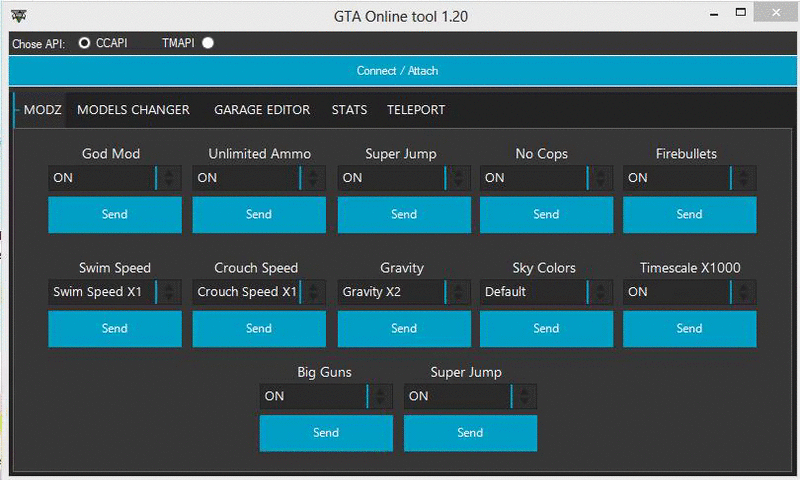Select the CCAPI radio button

click(x=84, y=43)
